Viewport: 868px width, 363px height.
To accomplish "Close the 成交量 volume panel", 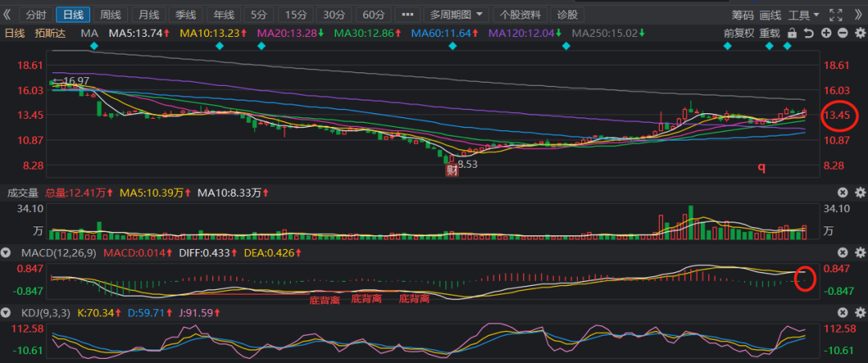I will tap(843, 193).
